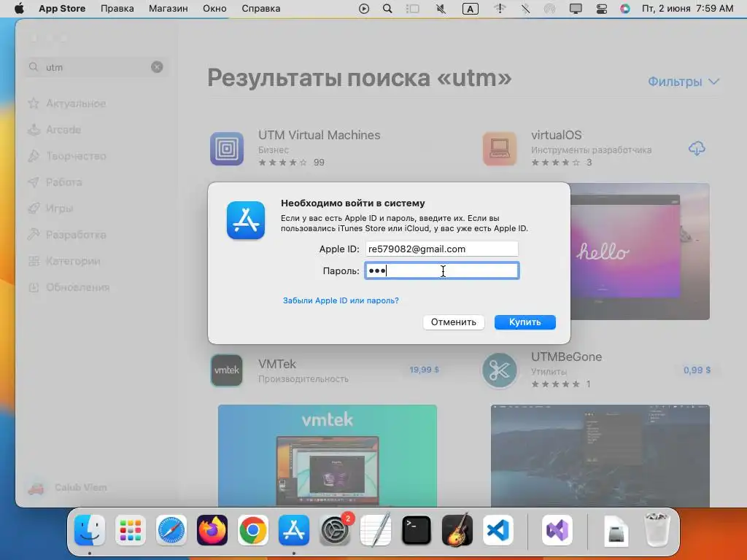Open TextEdit from the Dock

pyautogui.click(x=376, y=530)
